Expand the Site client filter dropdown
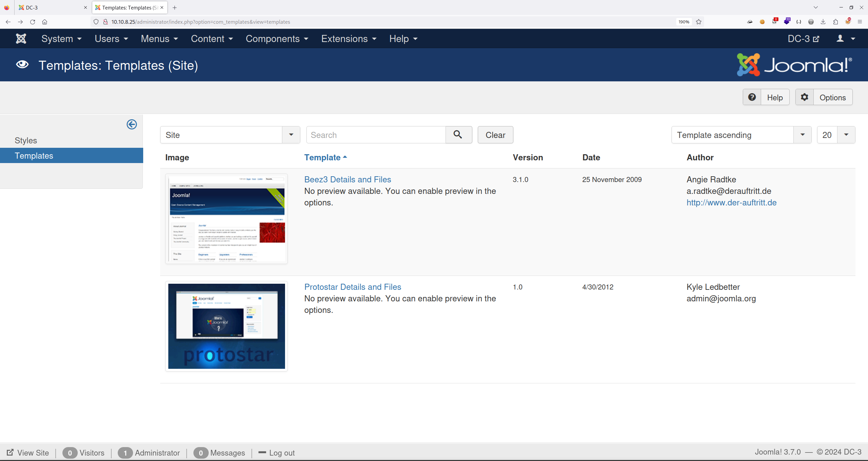 tap(230, 135)
